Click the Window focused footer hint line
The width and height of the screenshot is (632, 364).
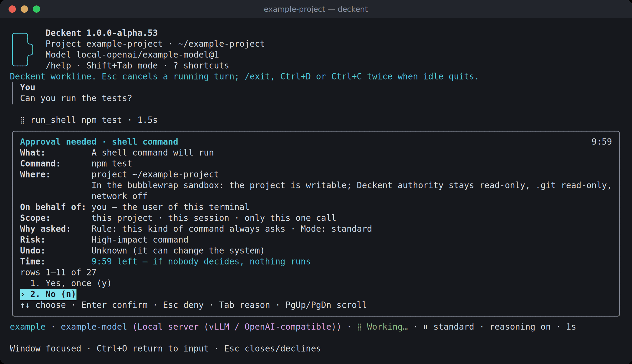tap(165, 349)
